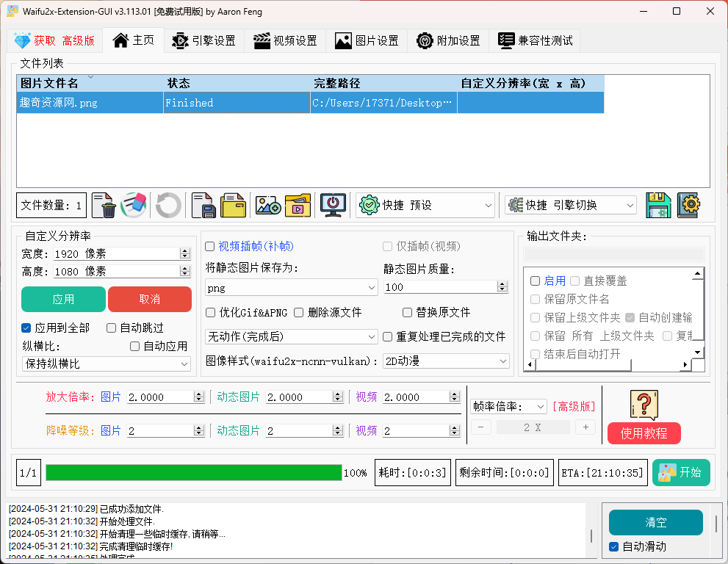Click the monitor power display icon

tap(333, 206)
